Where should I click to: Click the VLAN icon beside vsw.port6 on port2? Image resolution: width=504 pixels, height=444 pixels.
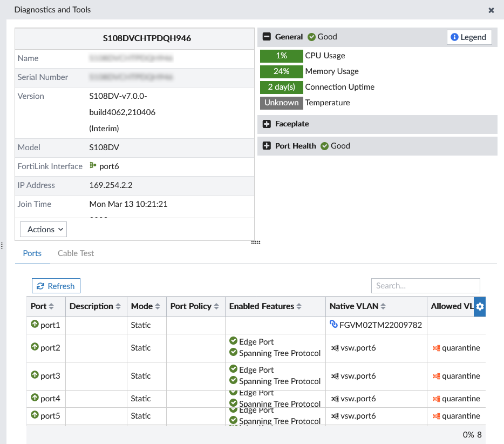pos(334,348)
